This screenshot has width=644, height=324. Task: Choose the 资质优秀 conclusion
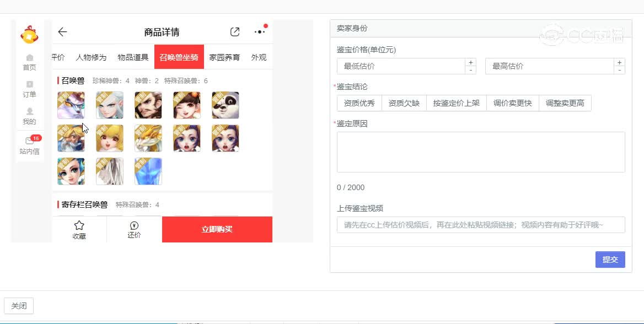coord(359,103)
